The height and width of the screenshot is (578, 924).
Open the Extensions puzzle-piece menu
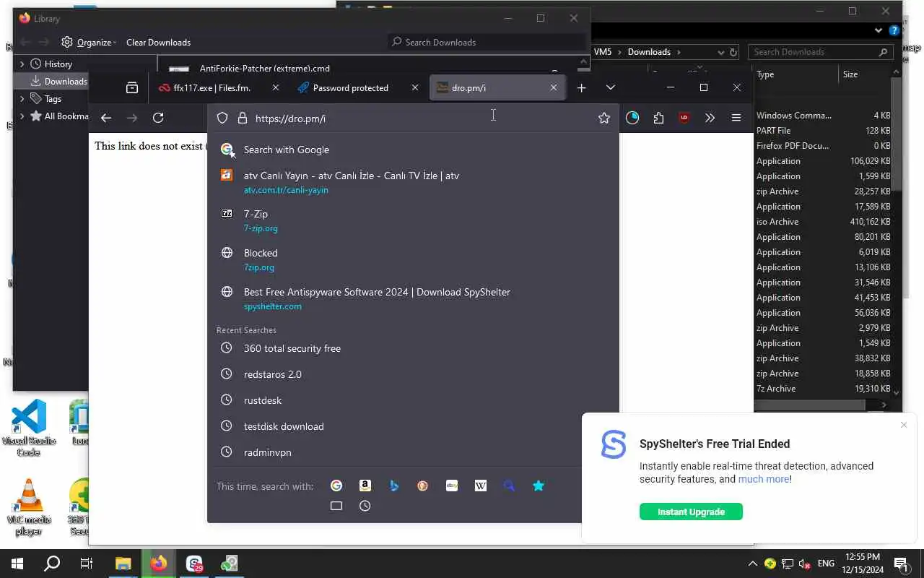coord(658,118)
